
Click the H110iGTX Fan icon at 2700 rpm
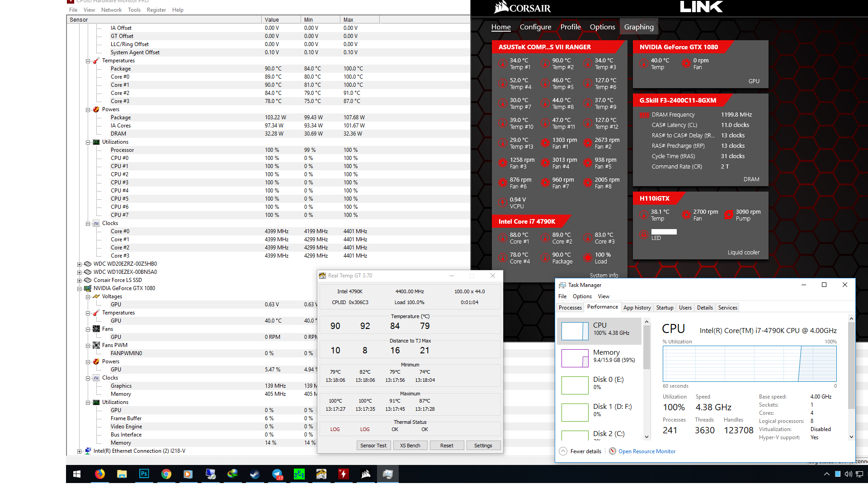click(x=686, y=215)
